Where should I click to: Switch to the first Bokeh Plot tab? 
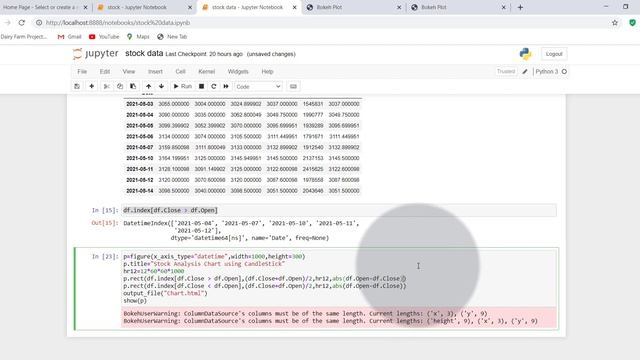[353, 7]
